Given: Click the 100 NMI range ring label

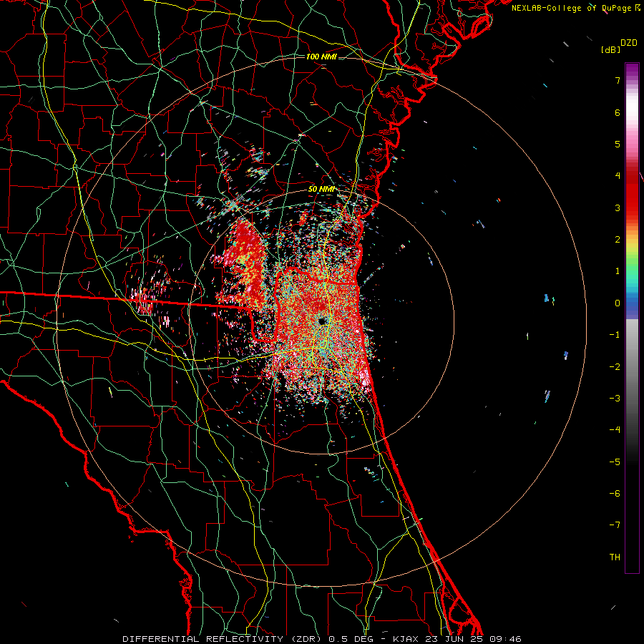Looking at the screenshot, I should click(x=321, y=57).
